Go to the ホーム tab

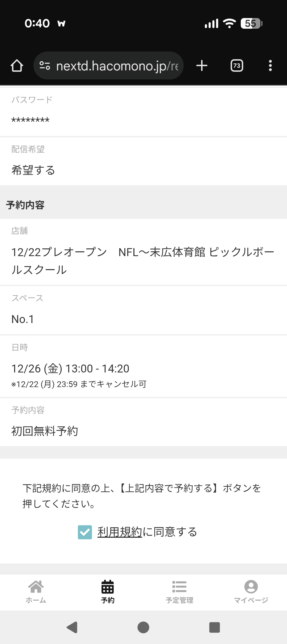36,592
